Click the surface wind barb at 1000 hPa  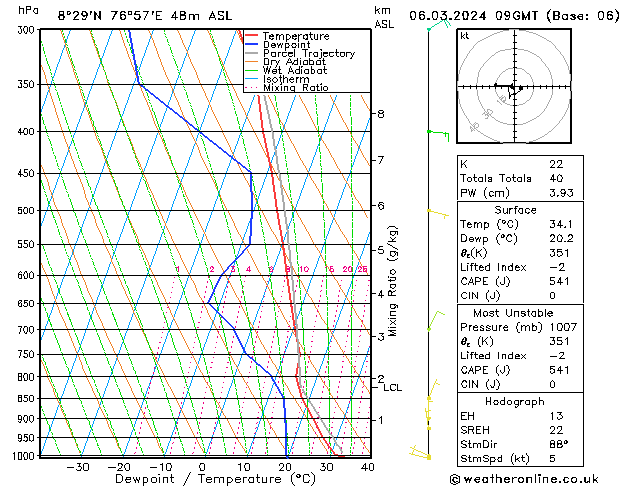[420, 453]
